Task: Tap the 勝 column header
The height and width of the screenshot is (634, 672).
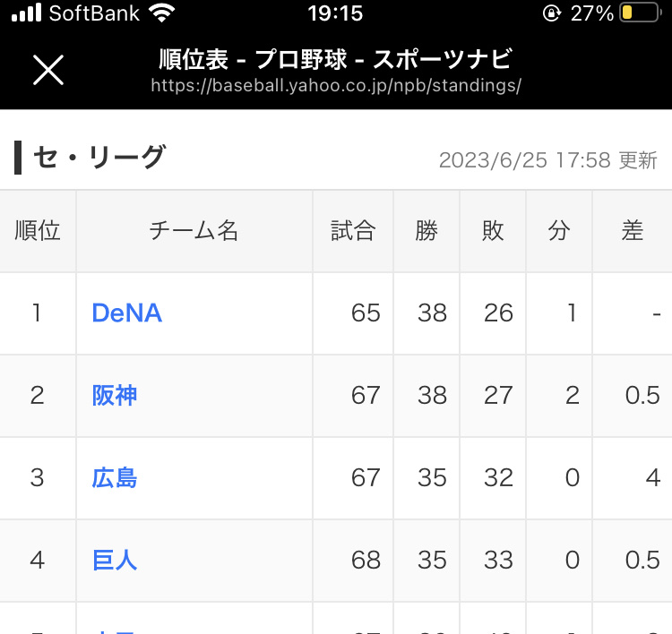Action: [426, 231]
